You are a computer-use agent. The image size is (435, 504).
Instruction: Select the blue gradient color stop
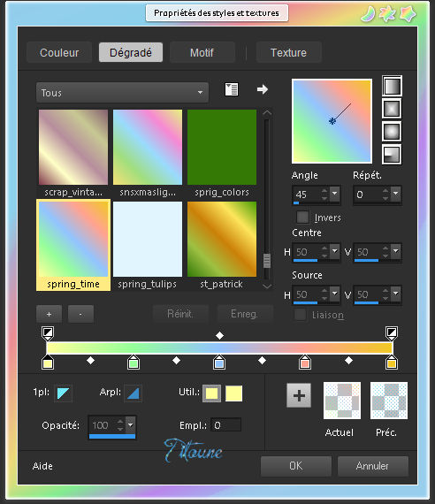point(219,363)
